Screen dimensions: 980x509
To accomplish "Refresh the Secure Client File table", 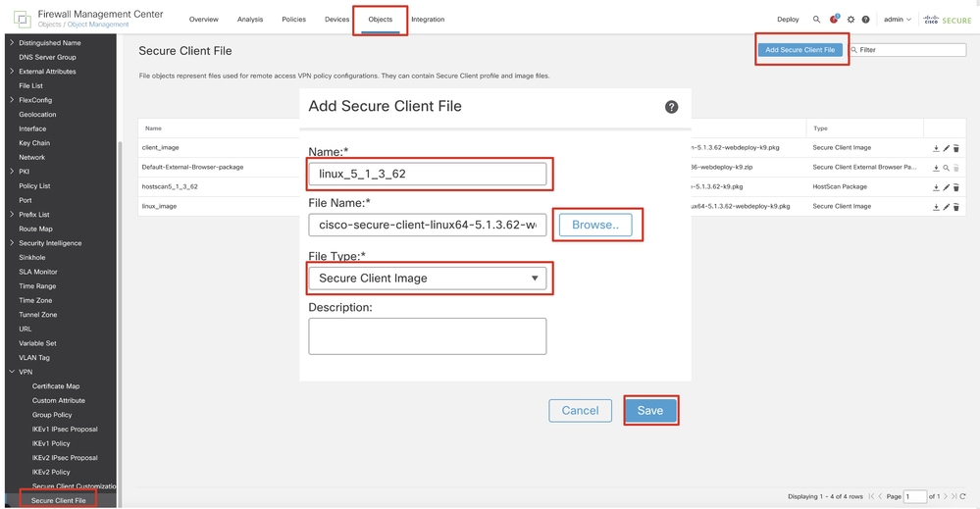I will coord(963,496).
